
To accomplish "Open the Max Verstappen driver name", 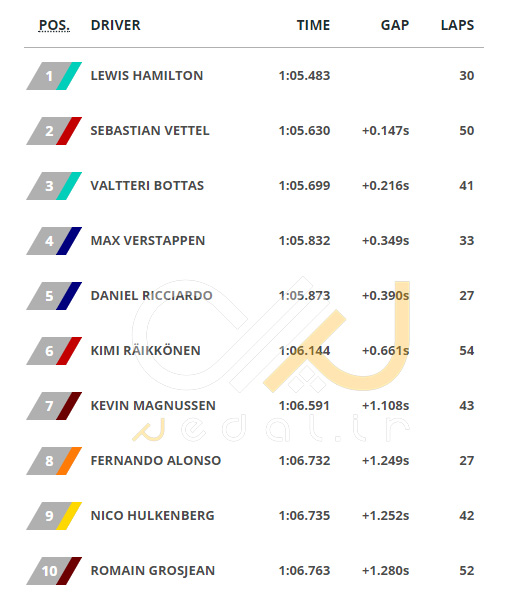I will (148, 240).
